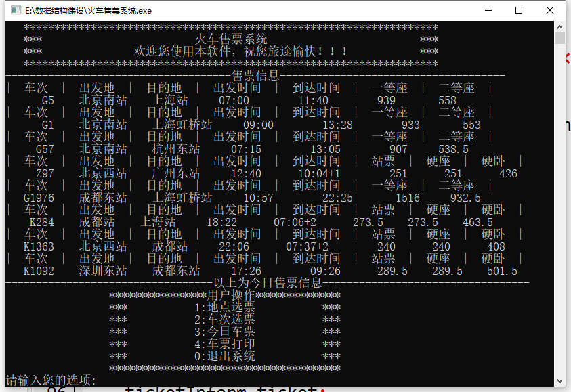Screen dimensions: 571x392
Task: Click train number G5
Action: [48, 100]
